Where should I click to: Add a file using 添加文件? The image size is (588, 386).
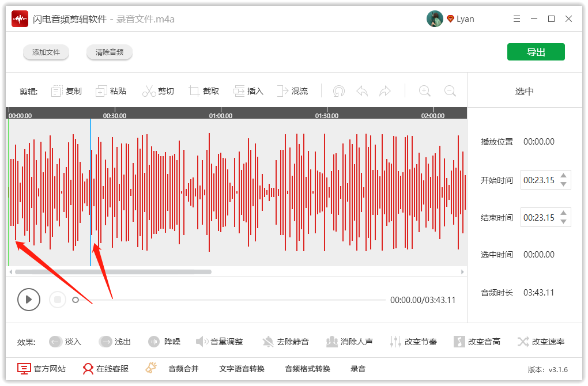click(x=46, y=51)
